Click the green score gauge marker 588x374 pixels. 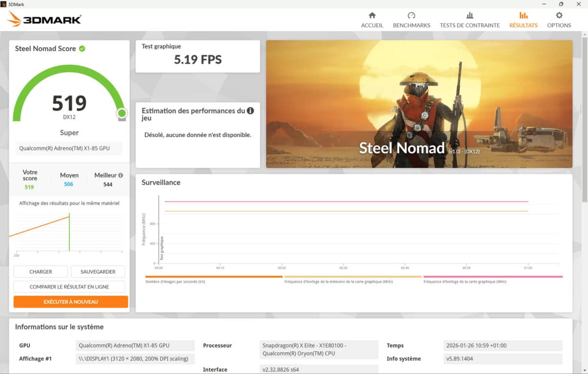122,114
